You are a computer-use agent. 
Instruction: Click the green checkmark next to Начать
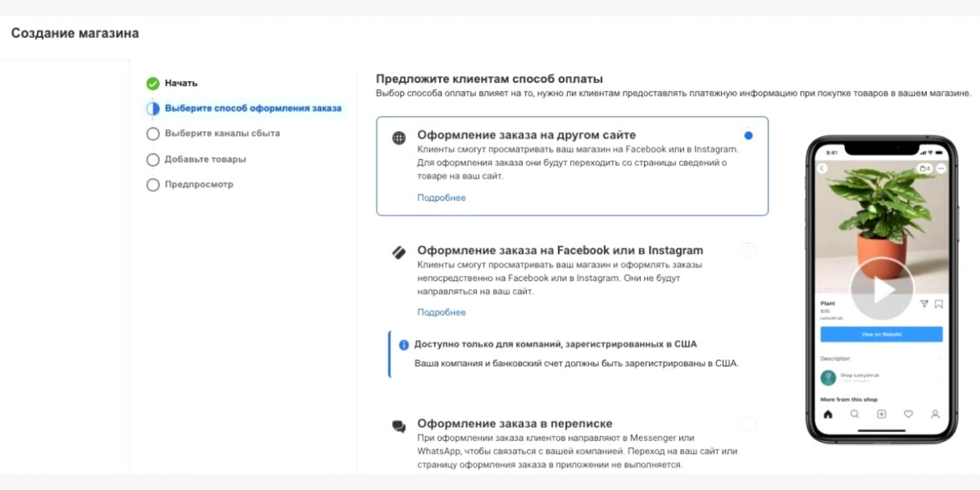click(x=153, y=83)
